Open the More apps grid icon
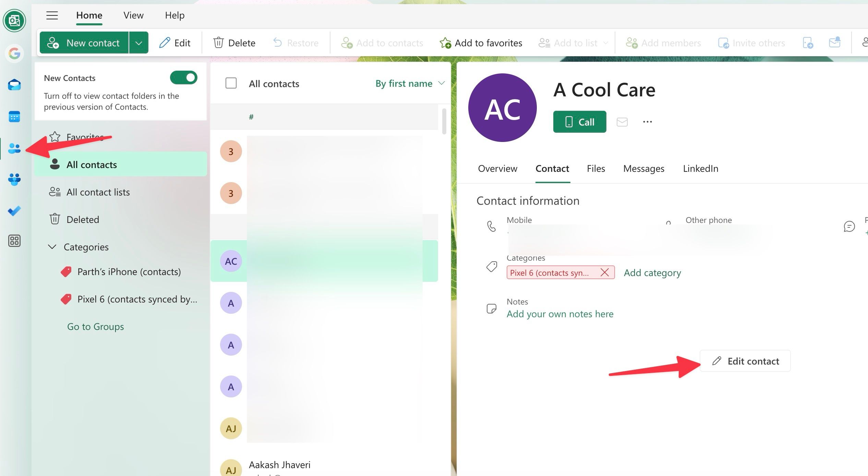 pyautogui.click(x=14, y=241)
